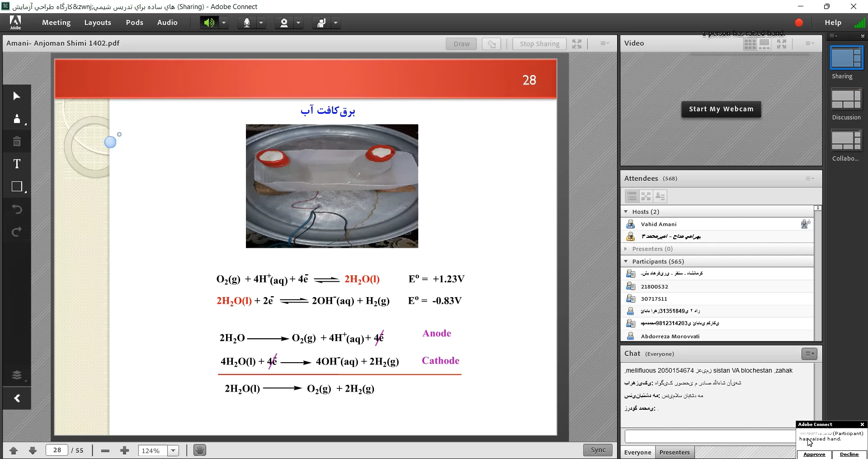868x459 pixels.
Task: Select the rectangle shape tool
Action: (17, 187)
